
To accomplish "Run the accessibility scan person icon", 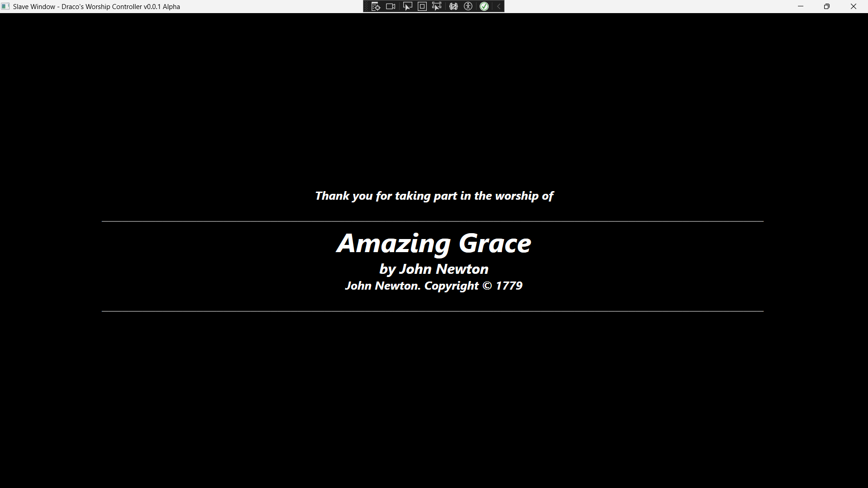I will pos(468,6).
